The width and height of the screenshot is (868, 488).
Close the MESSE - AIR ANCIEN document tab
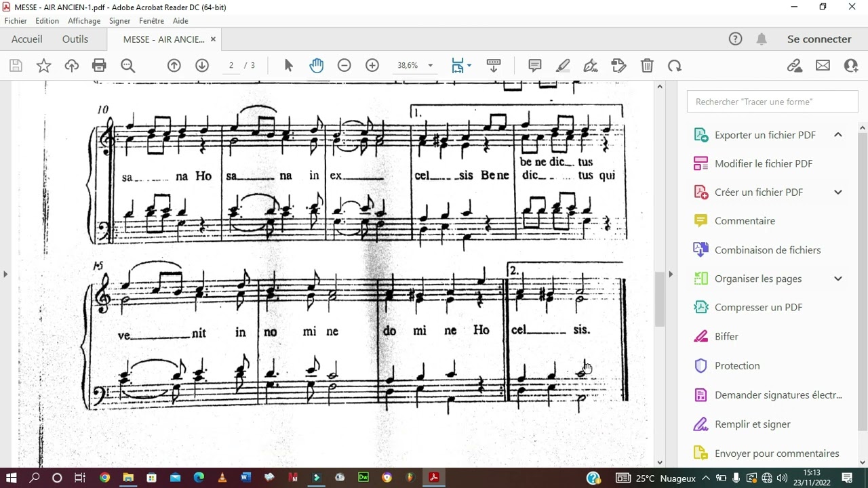pos(213,39)
